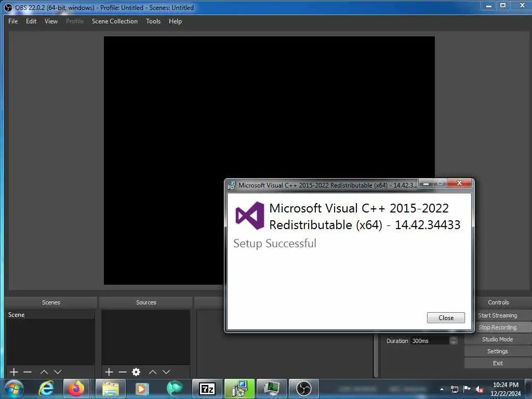Move source up in Sources panel

point(153,372)
